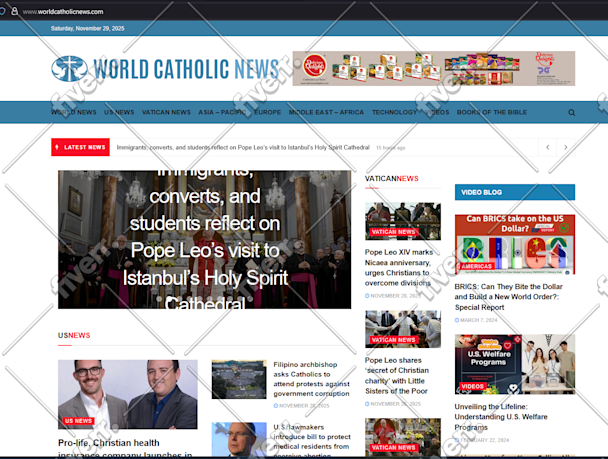Screen dimensions: 608x459
Task: Go to next latest news item arrow
Action: coord(565,147)
